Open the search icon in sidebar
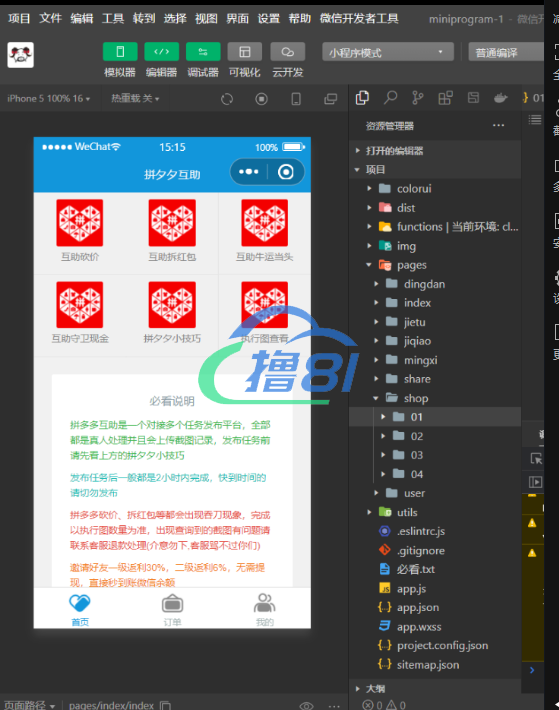Viewport: 559px width, 710px height. [390, 97]
